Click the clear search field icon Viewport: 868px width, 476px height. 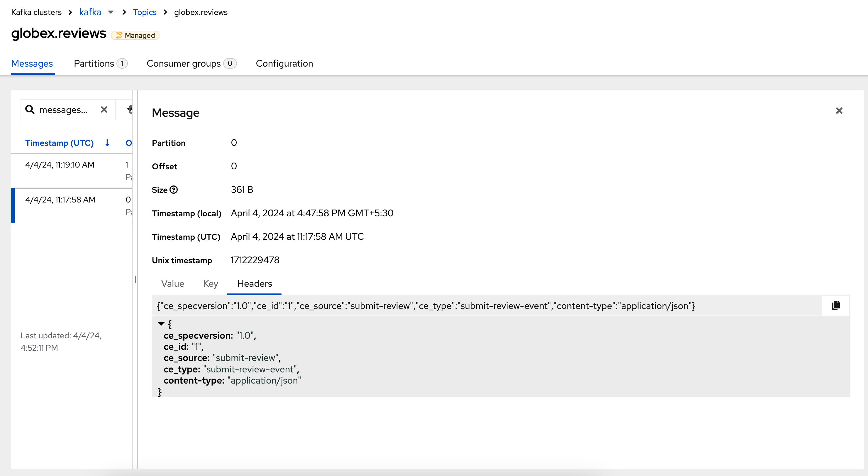(104, 110)
